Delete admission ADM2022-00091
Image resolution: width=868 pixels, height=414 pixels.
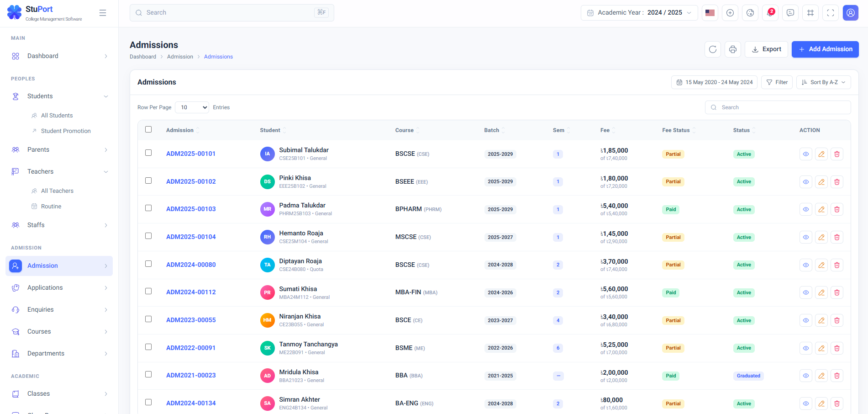coord(837,348)
